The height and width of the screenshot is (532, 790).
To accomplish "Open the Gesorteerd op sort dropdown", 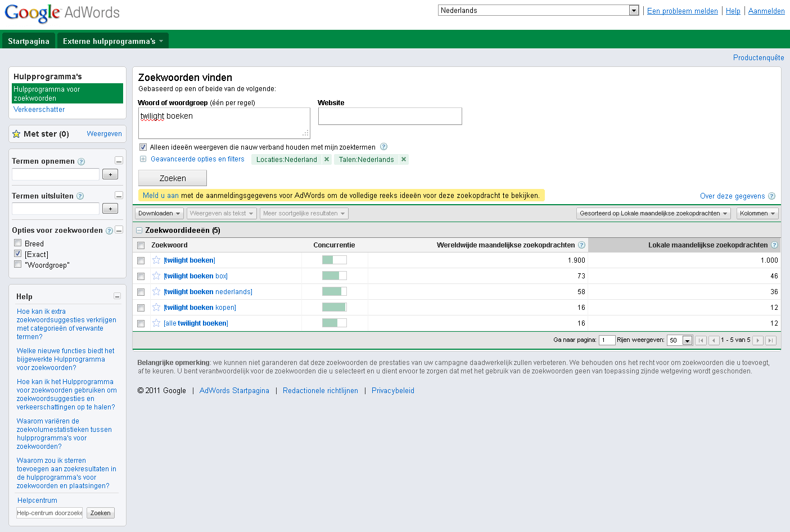I will pos(654,213).
